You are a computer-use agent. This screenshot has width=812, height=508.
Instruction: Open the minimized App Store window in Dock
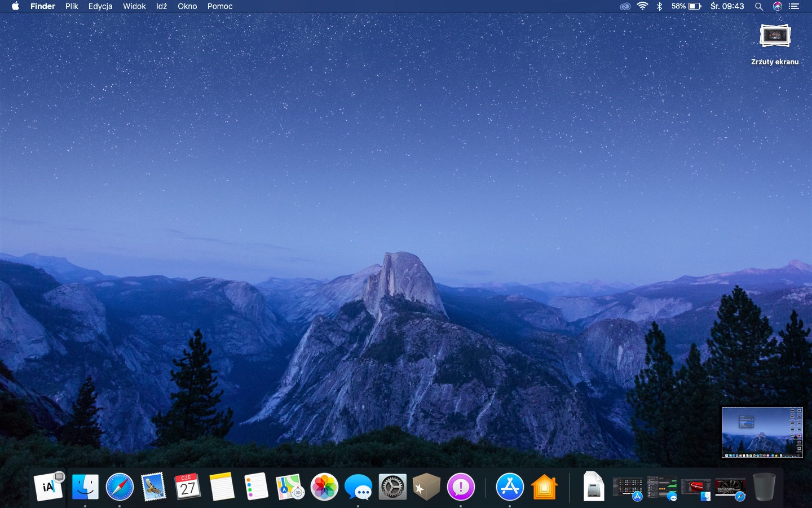tap(628, 489)
